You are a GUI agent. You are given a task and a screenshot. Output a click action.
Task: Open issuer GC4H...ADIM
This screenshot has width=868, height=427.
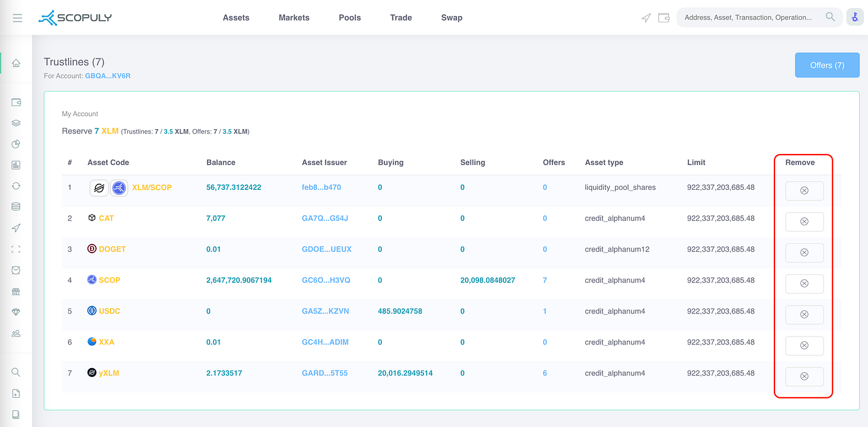[325, 343]
